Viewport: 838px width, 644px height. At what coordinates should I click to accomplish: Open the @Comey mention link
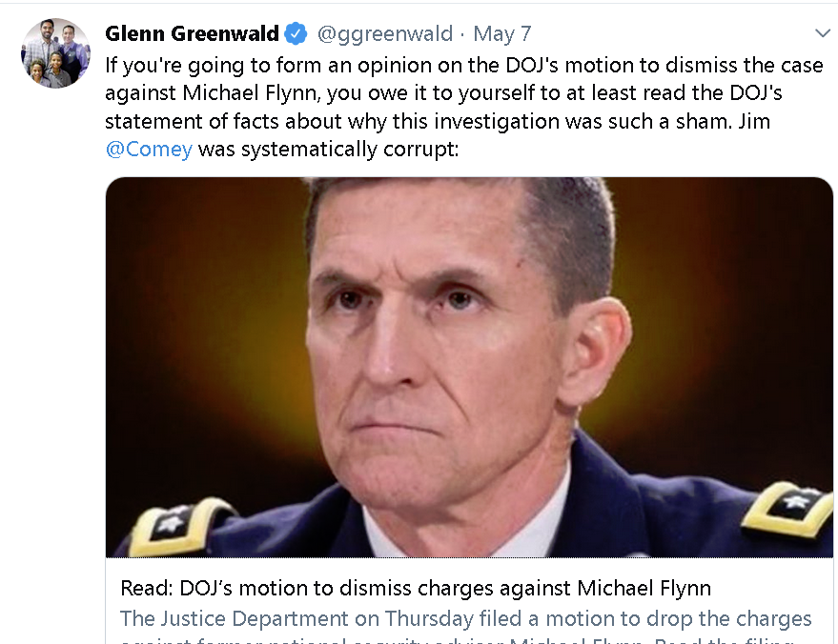click(x=149, y=149)
